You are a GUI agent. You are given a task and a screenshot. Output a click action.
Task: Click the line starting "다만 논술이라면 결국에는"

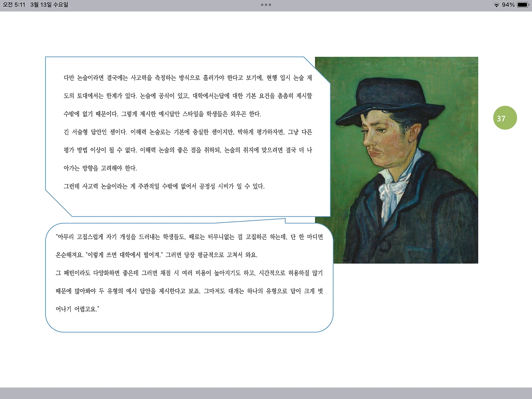(188, 78)
